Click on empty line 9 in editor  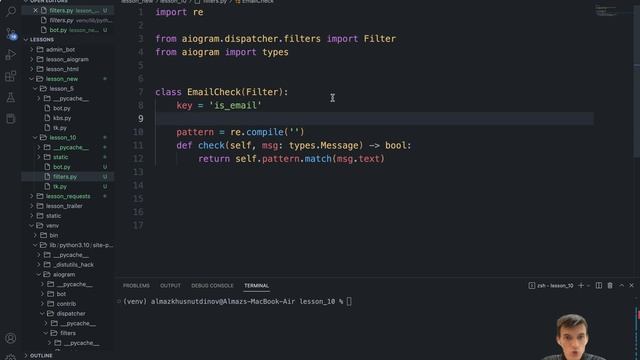(x=374, y=119)
